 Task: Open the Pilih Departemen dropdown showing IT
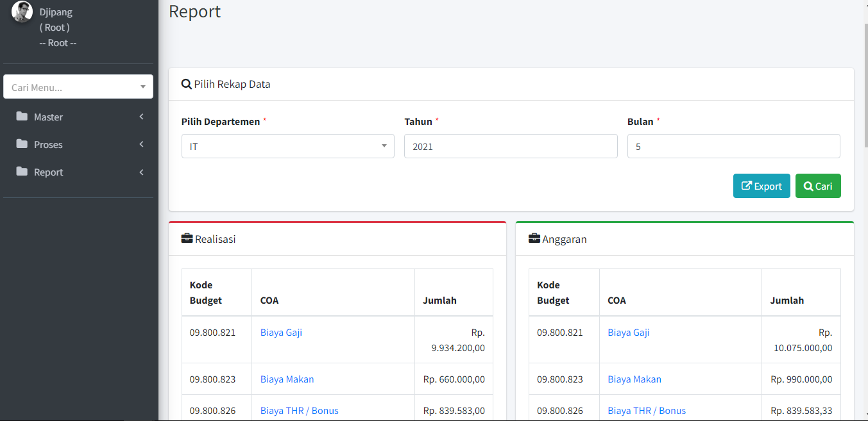click(287, 146)
